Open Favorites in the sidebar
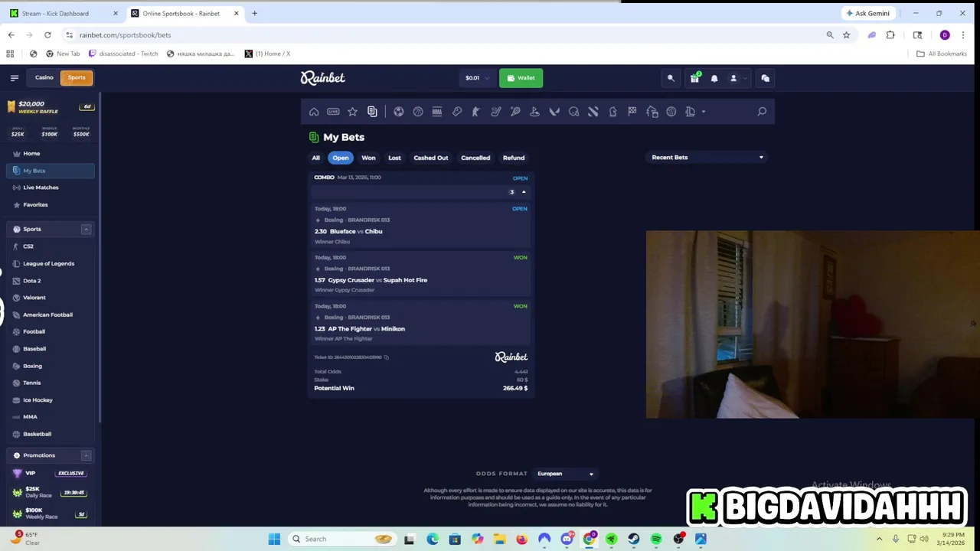This screenshot has width=980, height=551. click(51, 204)
